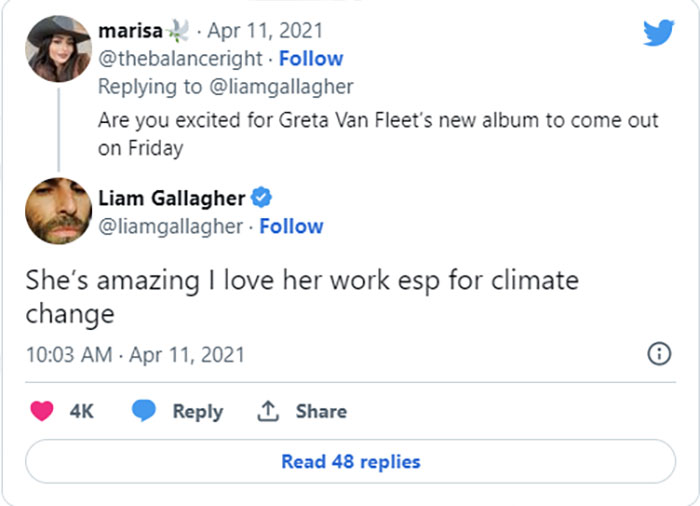Click the Twitter bird logo
700x506 pixels.
point(658,33)
